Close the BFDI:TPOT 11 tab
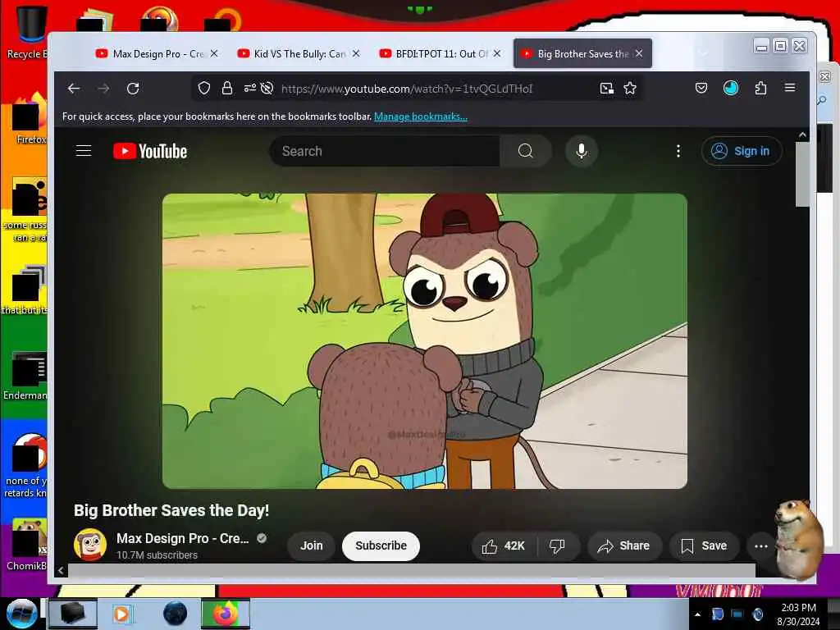840x630 pixels. tap(497, 53)
